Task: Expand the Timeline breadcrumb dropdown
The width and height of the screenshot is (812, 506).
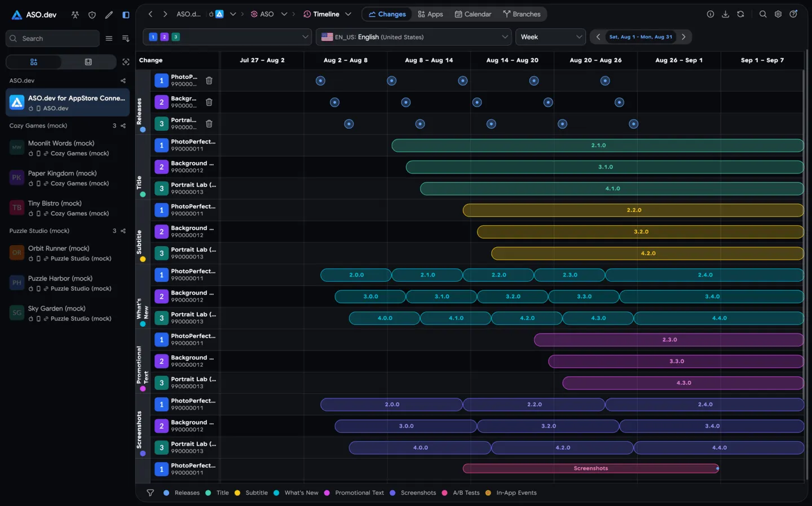Action: pos(348,14)
